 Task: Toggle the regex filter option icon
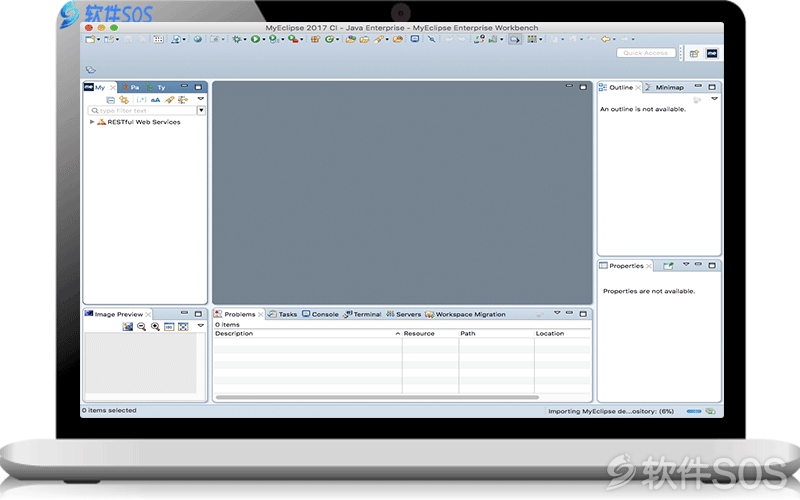[141, 100]
